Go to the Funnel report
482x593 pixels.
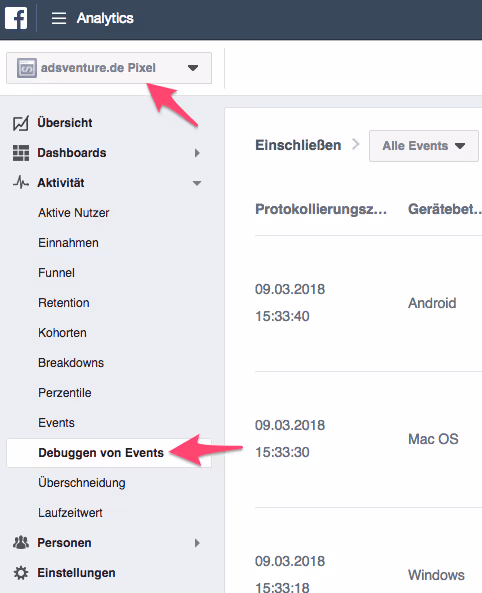coord(56,273)
